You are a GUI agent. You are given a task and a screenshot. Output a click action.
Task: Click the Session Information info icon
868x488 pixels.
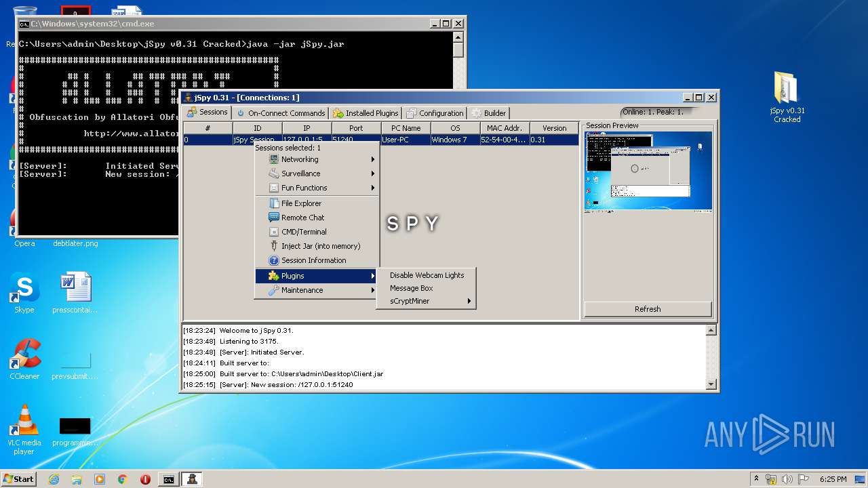274,260
